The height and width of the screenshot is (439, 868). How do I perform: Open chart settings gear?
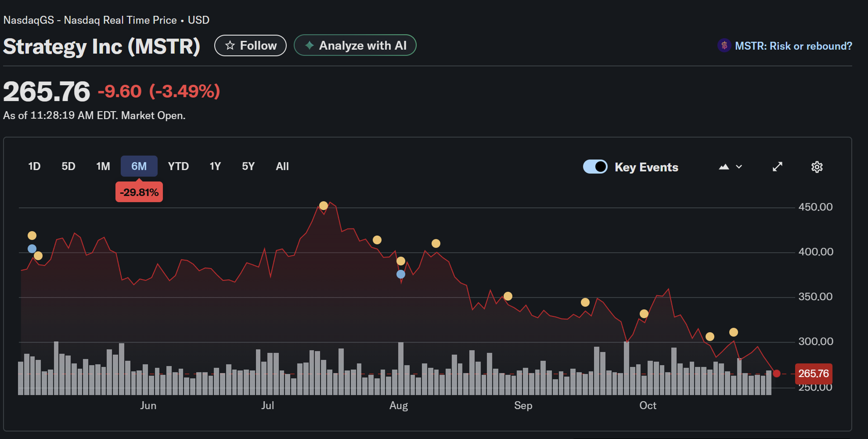(x=816, y=167)
